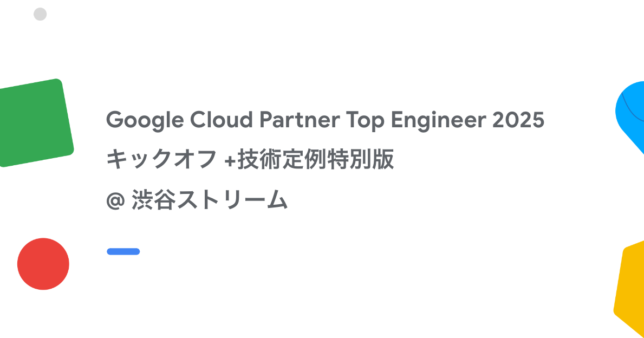Image resolution: width=644 pixels, height=338 pixels.
Task: Click the 特別版 characters
Action: click(361, 159)
